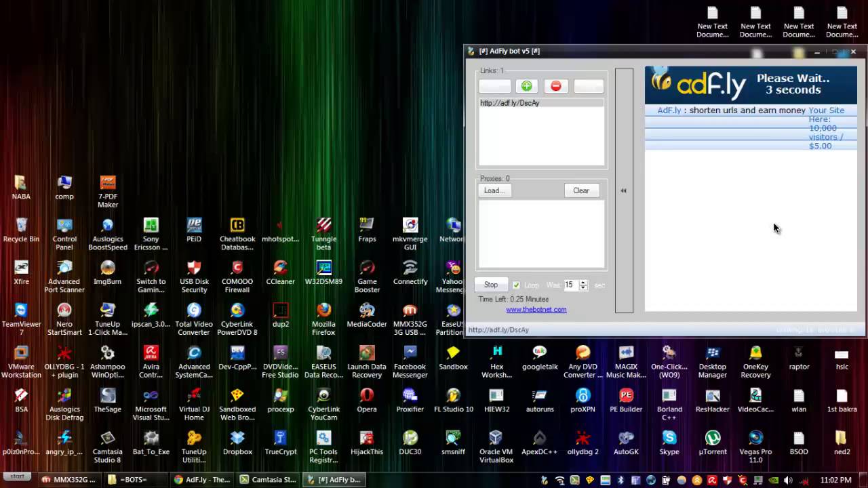Click the Bluetooth tray icon

[620, 480]
